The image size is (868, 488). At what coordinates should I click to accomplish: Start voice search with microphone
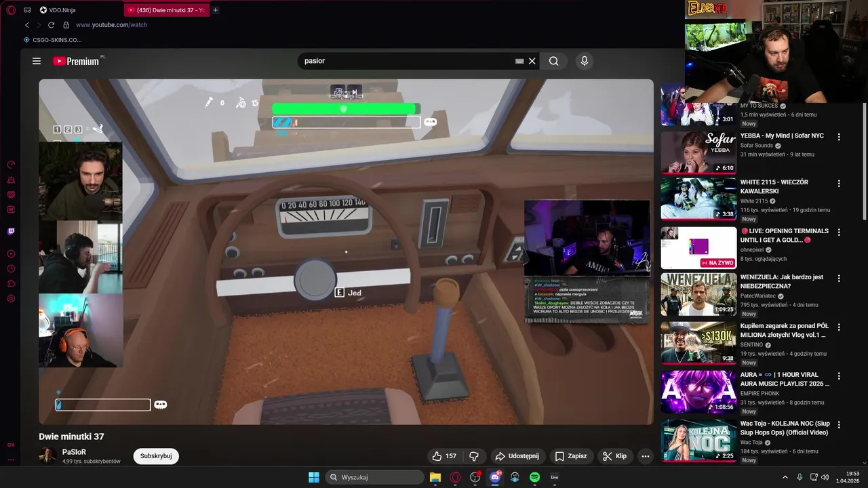(x=585, y=61)
